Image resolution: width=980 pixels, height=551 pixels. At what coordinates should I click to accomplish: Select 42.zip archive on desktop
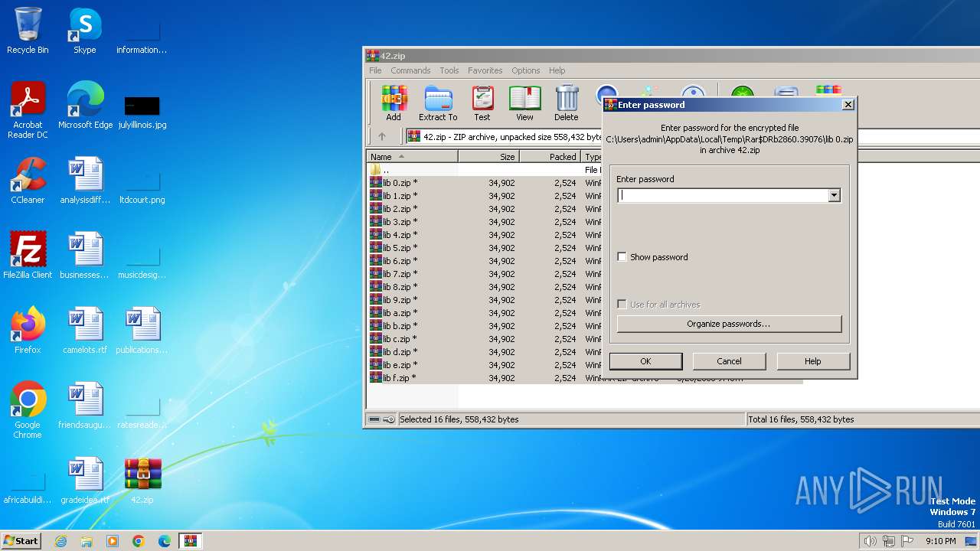pos(142,481)
